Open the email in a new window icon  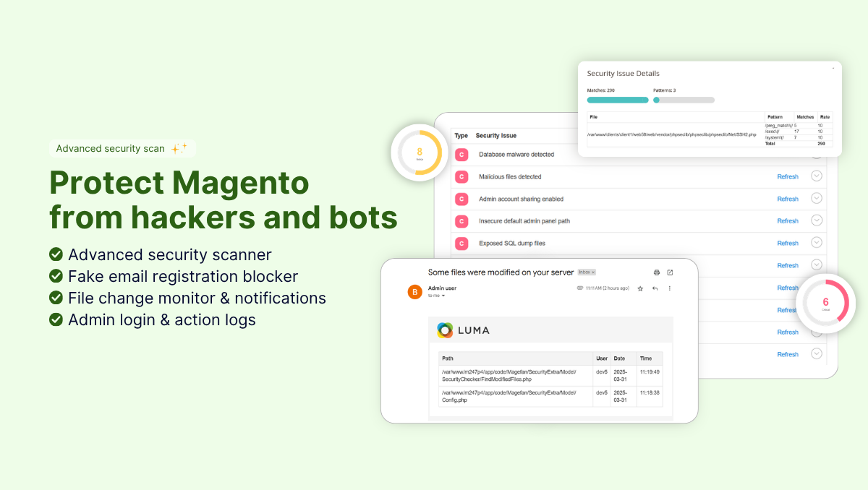coord(670,272)
